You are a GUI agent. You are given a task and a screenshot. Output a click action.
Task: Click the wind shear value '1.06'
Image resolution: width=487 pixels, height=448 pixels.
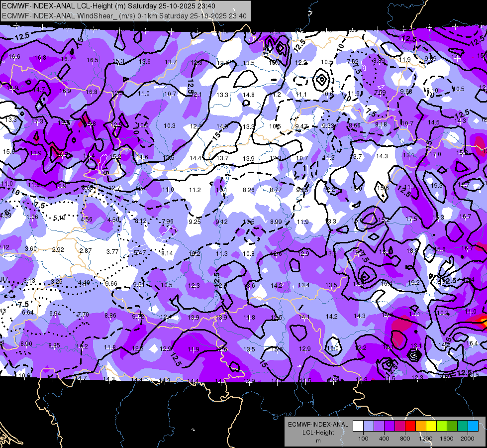(32, 217)
